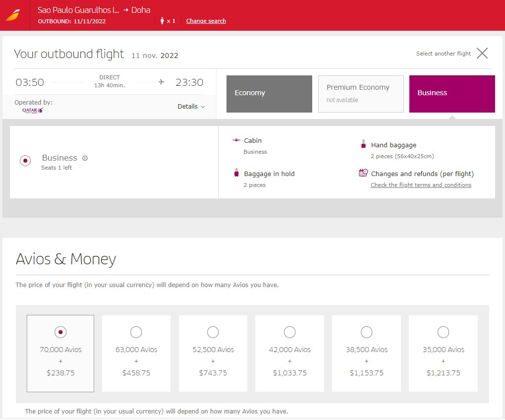Click the Doha destination text in header
The width and height of the screenshot is (505, 420).
point(141,10)
